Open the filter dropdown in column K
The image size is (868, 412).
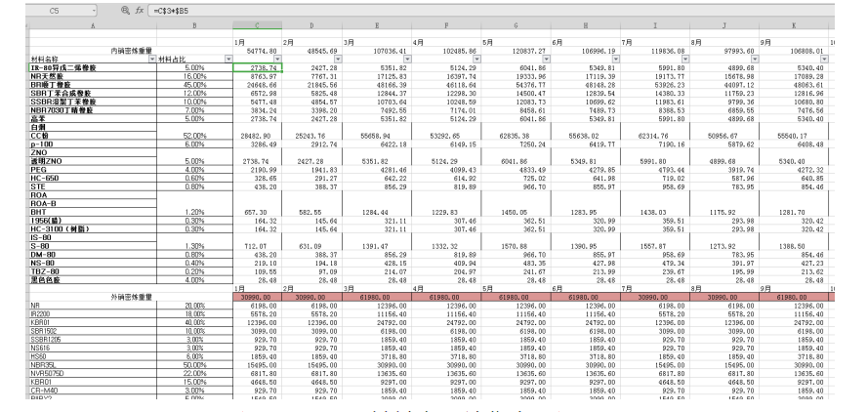point(824,59)
